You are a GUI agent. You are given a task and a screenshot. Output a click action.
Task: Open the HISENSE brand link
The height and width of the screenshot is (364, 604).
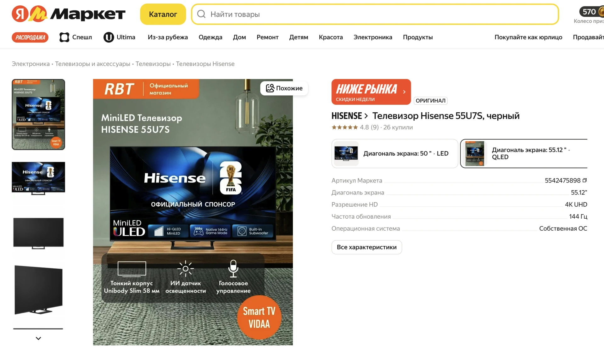(x=350, y=116)
